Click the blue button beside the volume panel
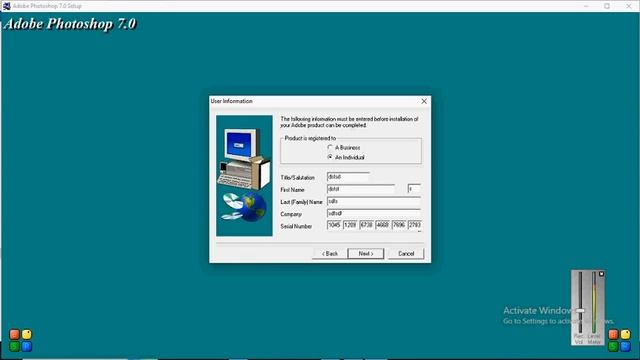 click(625, 347)
